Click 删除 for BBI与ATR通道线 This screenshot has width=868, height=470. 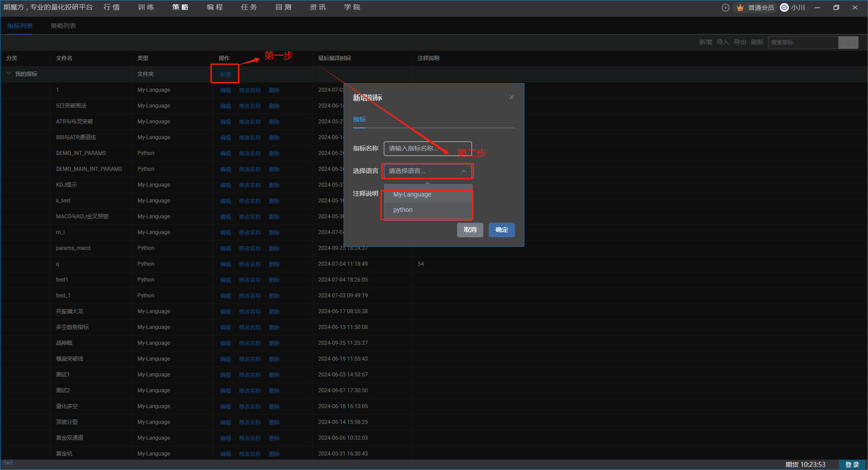[274, 138]
